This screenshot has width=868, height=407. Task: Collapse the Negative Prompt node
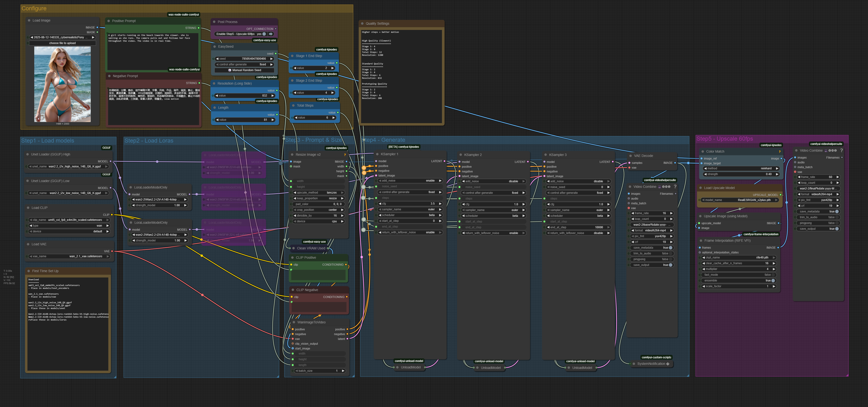tap(109, 76)
